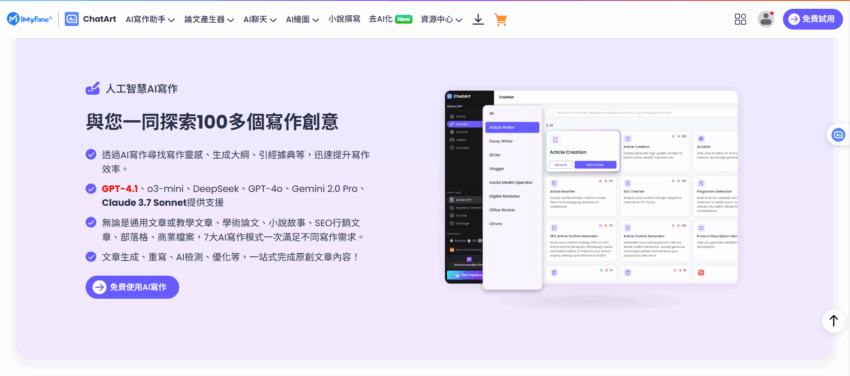The width and height of the screenshot is (850, 376).
Task: Click the Article Creation card in preview
Action: 583,151
